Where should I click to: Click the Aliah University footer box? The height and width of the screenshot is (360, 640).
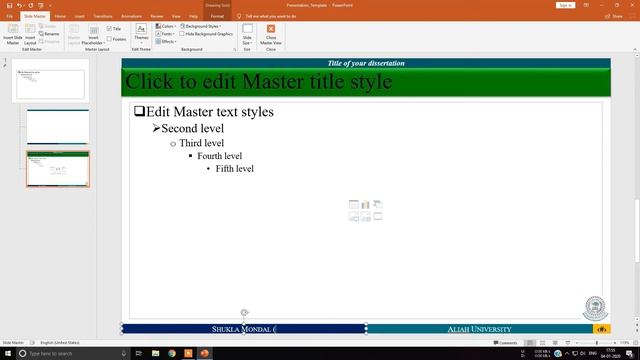pos(479,329)
